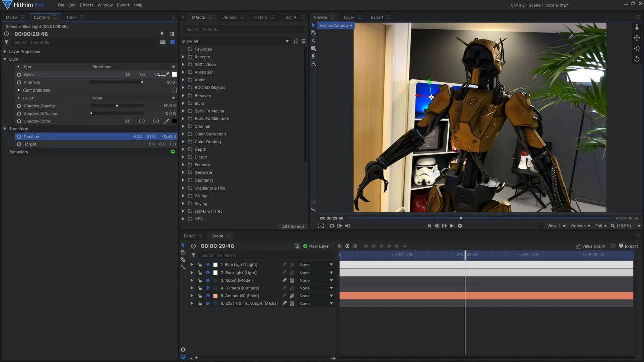The height and width of the screenshot is (362, 644).
Task: Toggle keyframing for Position property
Action: 19,137
